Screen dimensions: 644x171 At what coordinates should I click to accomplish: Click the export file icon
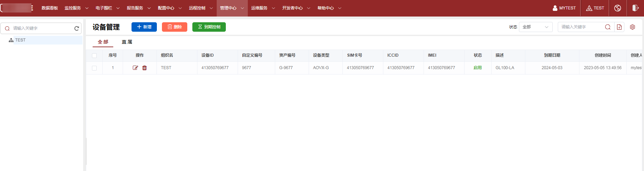coord(619,27)
